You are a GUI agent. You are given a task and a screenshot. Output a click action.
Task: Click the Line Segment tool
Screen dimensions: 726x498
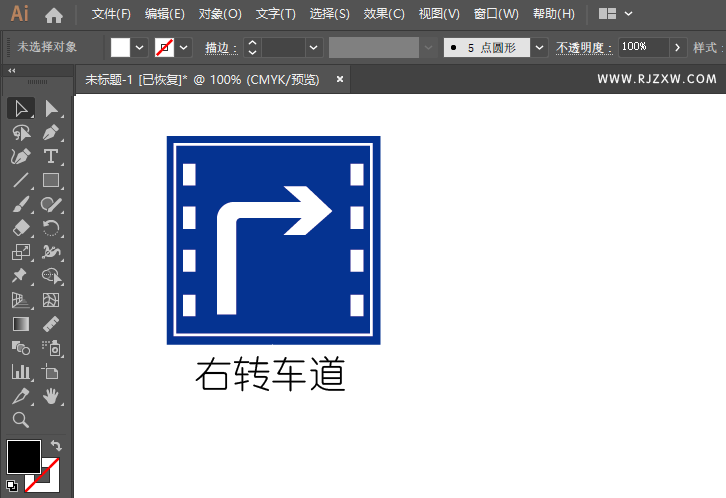[20, 181]
